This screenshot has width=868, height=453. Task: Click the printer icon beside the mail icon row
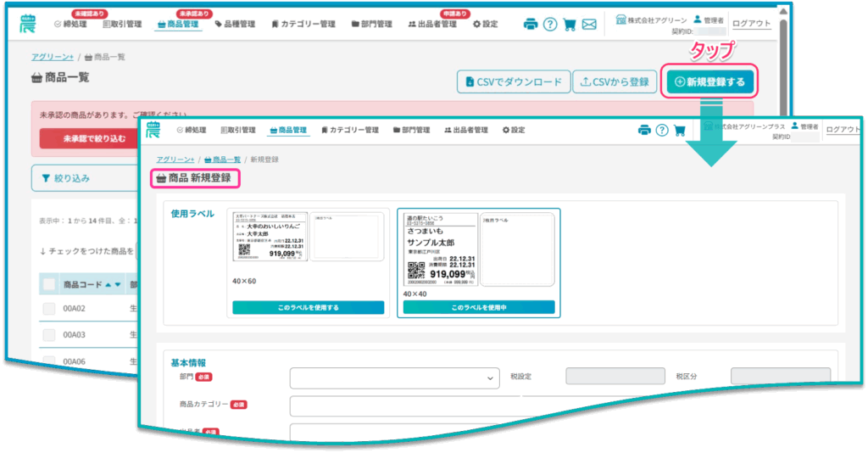pos(531,24)
